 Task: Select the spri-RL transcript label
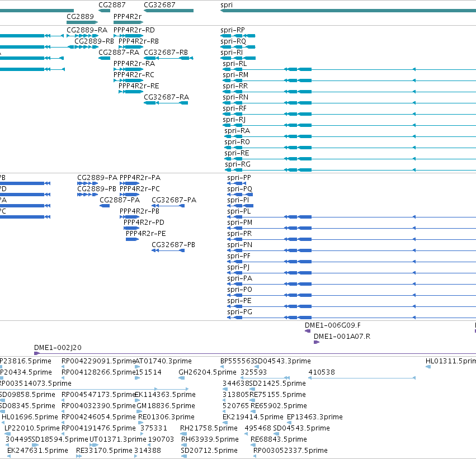coord(235,64)
